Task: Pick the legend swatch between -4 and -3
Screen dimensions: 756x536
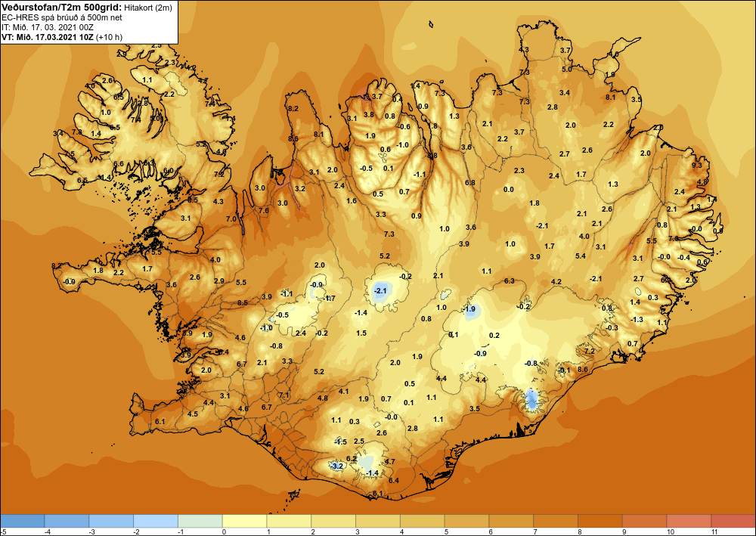Action: point(67,521)
